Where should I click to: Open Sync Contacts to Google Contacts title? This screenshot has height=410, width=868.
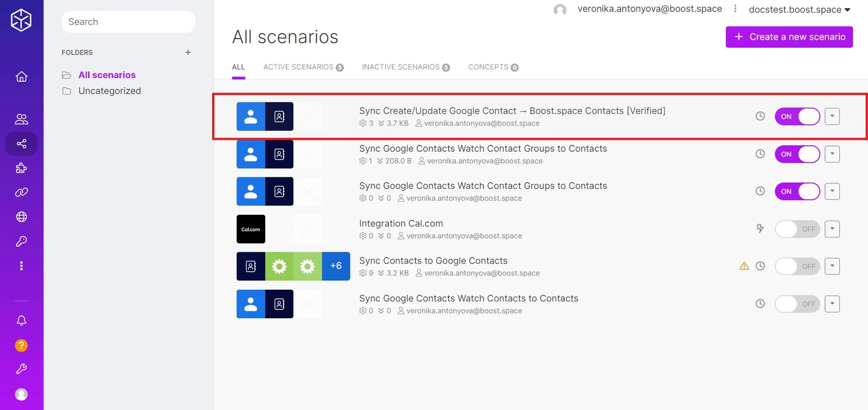click(433, 261)
